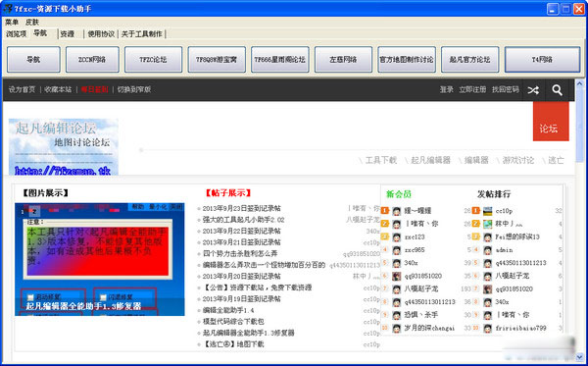Image resolution: width=588 pixels, height=366 pixels.
Task: Open the 菜单 menu
Action: (12, 23)
